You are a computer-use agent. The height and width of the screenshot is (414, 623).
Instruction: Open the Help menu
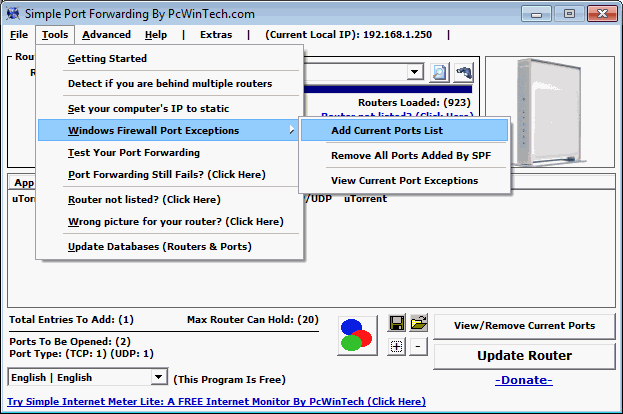coord(156,35)
